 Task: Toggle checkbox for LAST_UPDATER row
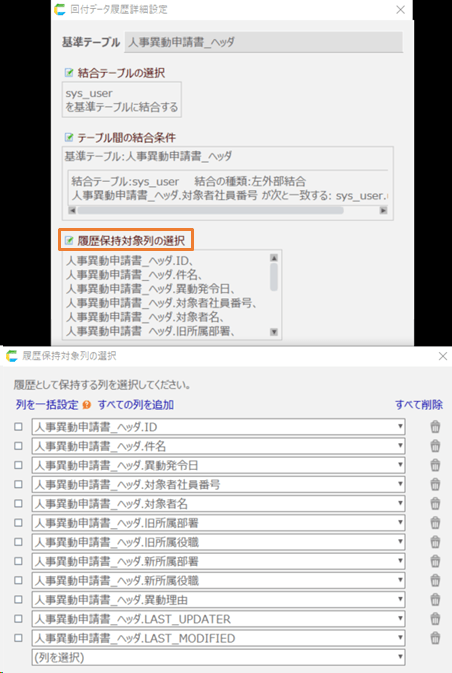(x=18, y=618)
